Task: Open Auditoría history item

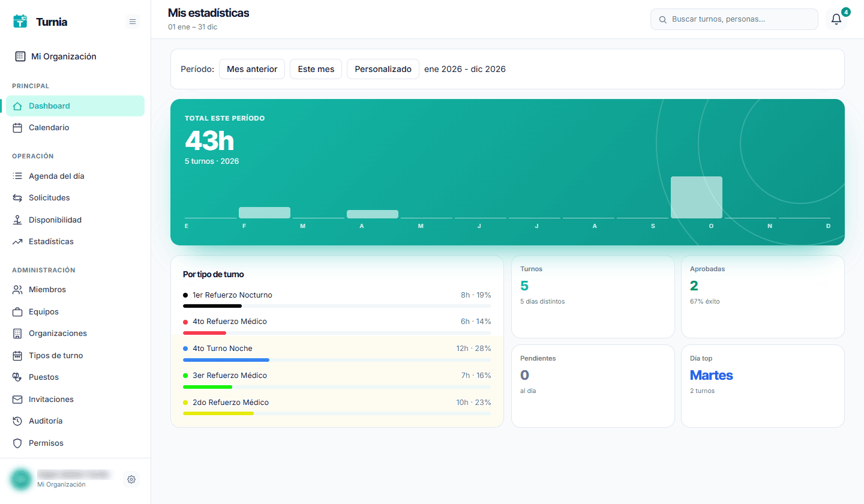Action: click(x=75, y=421)
